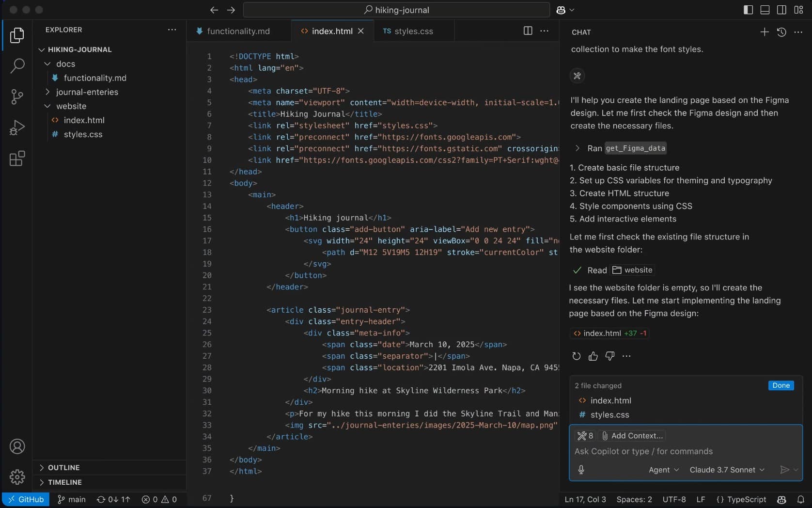The image size is (812, 508).
Task: Switch to the functionality.md tab
Action: coord(238,31)
